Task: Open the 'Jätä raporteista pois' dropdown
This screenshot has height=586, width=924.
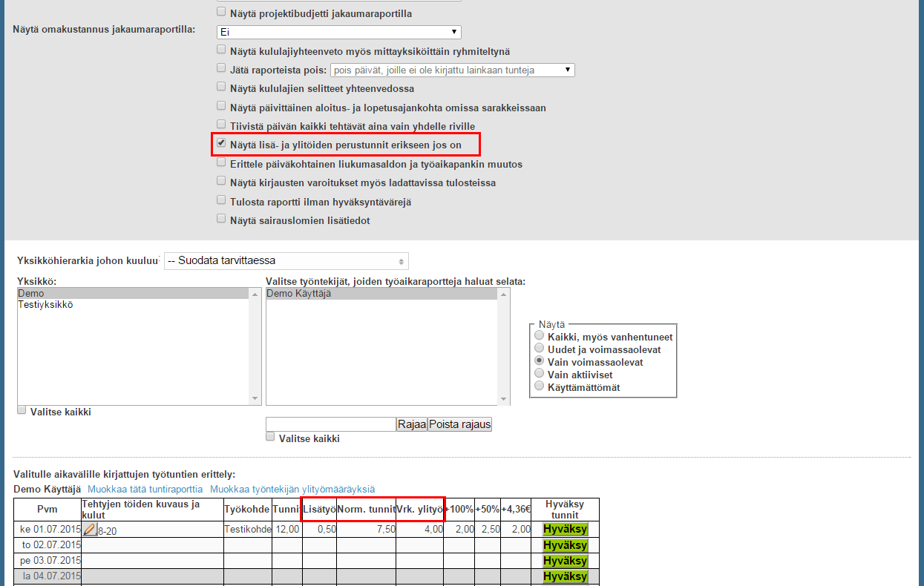Action: (452, 70)
